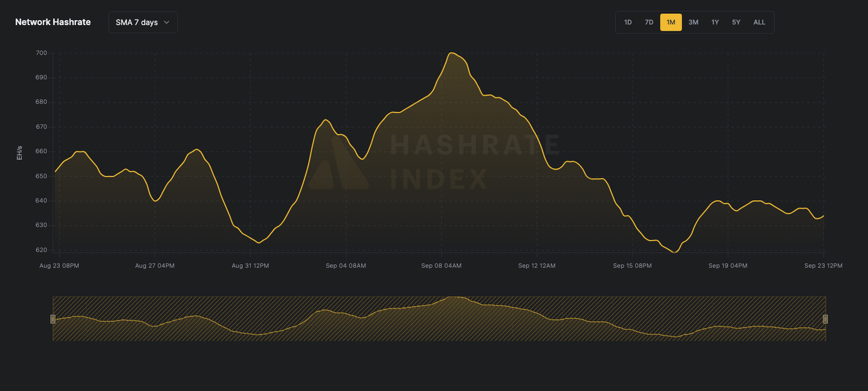Click the 690 y-axis value

click(x=41, y=77)
